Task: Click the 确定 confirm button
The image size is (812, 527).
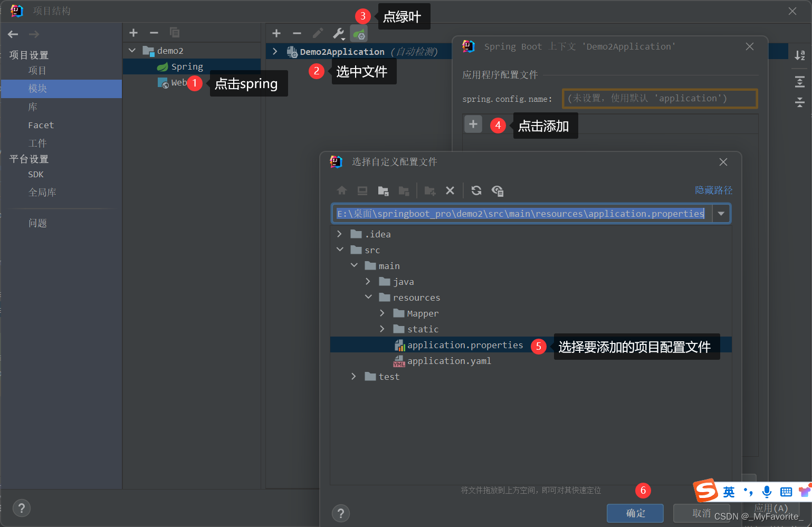Action: 635,513
